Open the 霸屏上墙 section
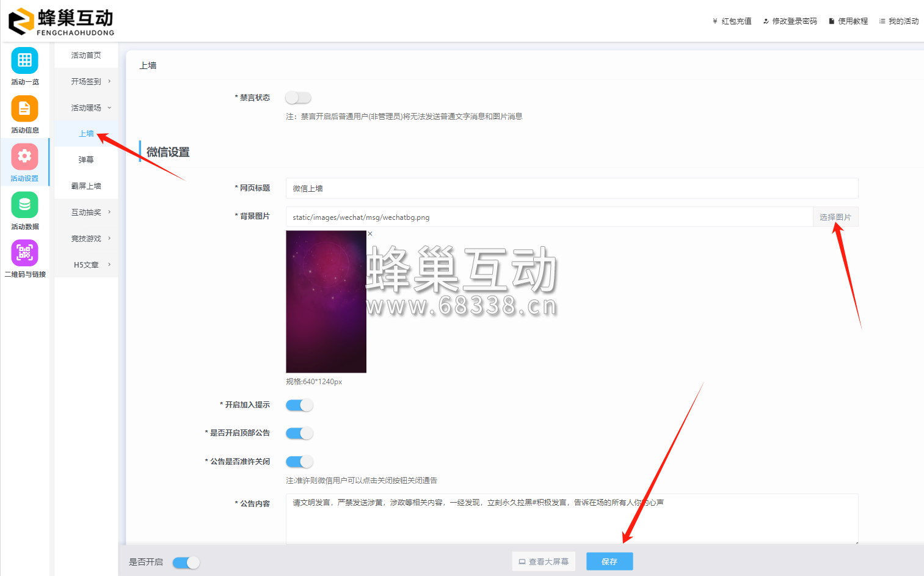 click(x=85, y=186)
